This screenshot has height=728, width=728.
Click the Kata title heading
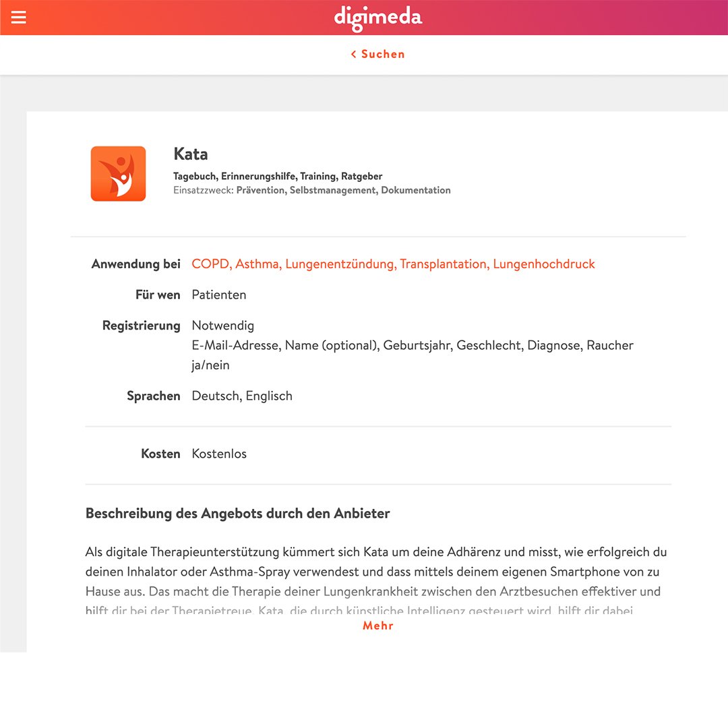(190, 154)
